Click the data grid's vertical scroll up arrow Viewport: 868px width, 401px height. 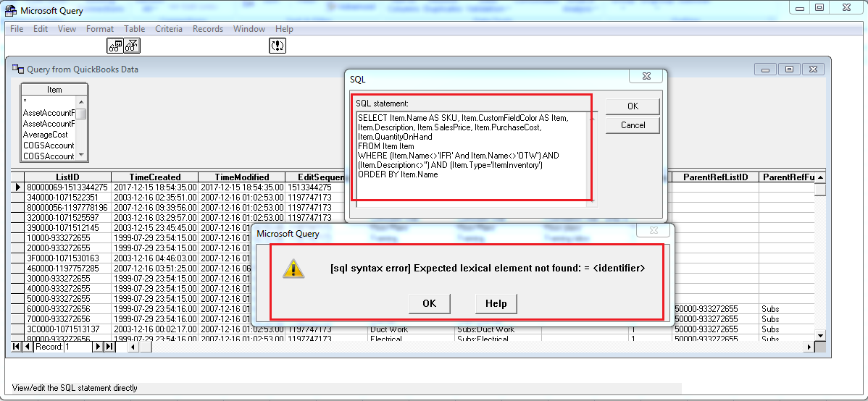pyautogui.click(x=820, y=177)
